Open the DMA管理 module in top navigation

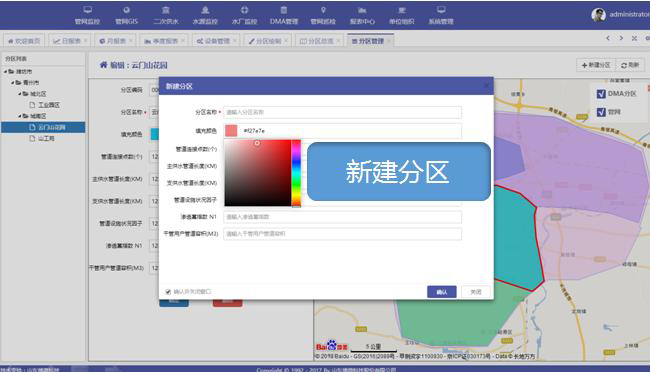tap(284, 15)
